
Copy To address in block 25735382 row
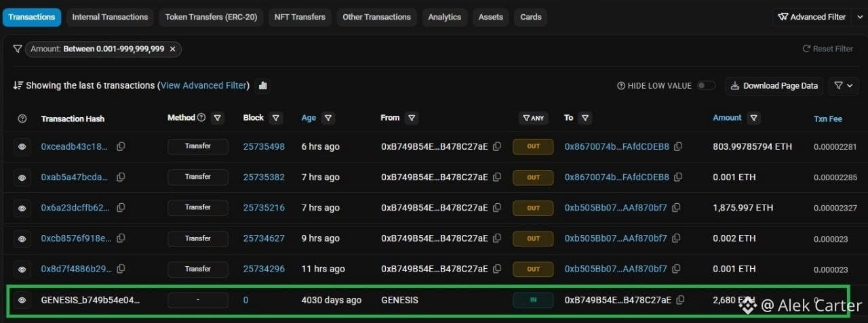678,177
